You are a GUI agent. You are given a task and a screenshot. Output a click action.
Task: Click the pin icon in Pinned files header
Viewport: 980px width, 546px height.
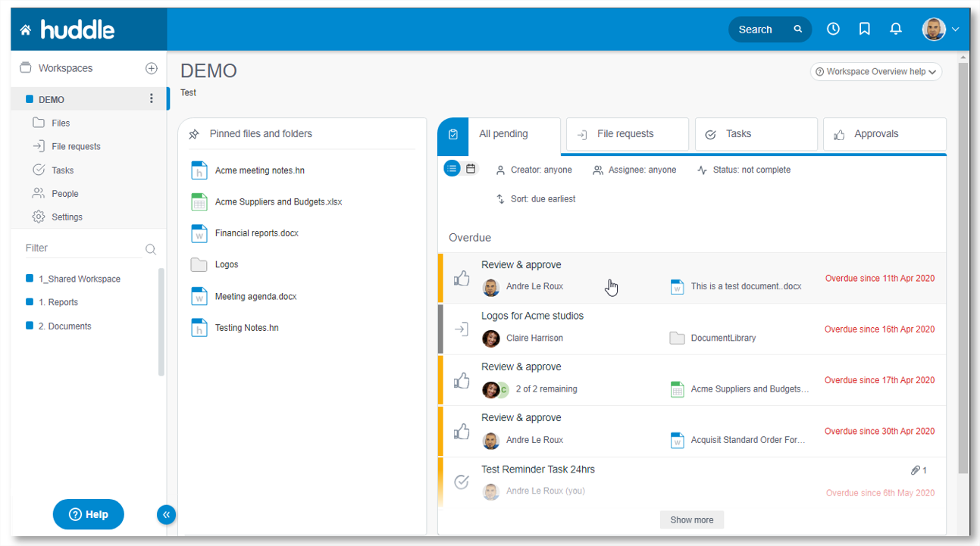(x=194, y=134)
